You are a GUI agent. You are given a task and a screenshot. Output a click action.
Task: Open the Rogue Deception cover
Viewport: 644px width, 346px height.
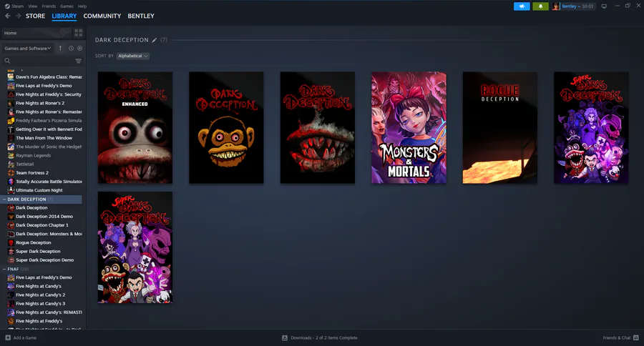point(500,128)
